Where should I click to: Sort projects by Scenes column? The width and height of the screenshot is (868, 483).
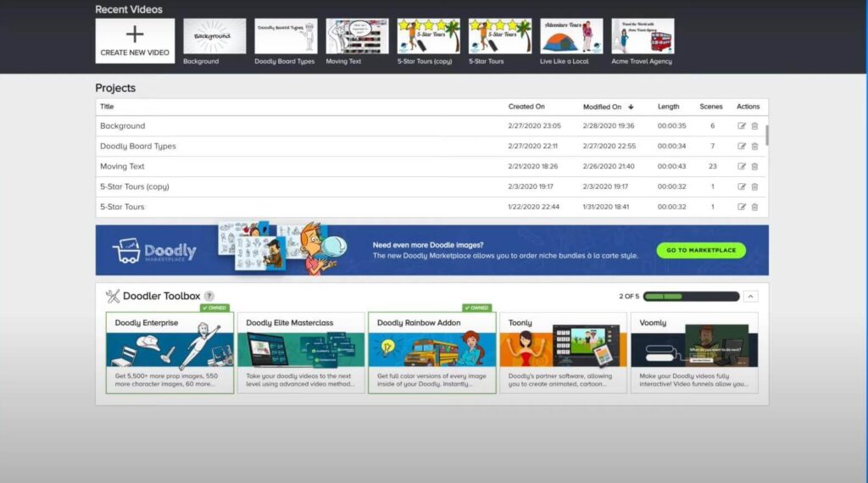coord(711,106)
